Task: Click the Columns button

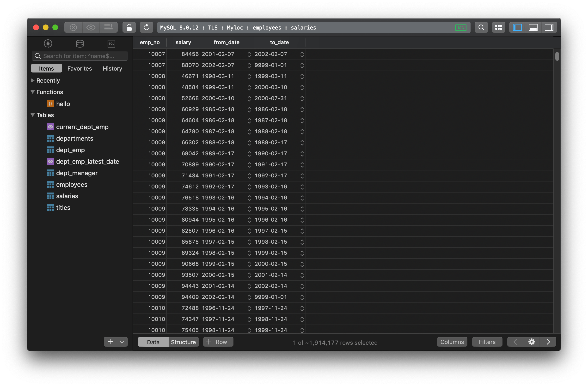Action: pos(452,342)
